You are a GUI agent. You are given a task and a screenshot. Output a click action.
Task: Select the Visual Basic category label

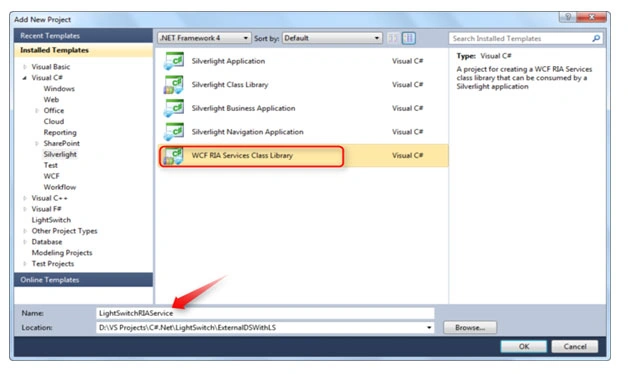coord(51,67)
